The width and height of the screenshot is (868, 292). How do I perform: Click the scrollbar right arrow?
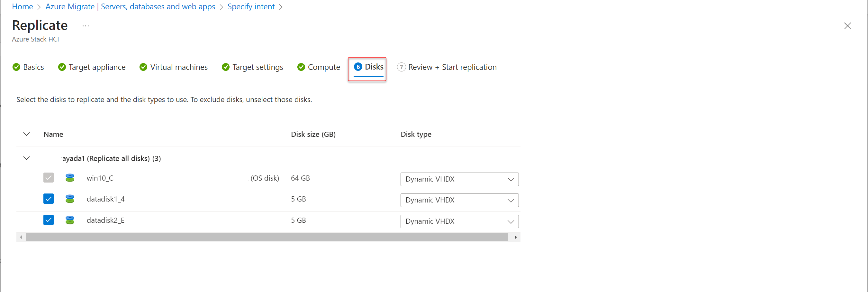pyautogui.click(x=516, y=237)
